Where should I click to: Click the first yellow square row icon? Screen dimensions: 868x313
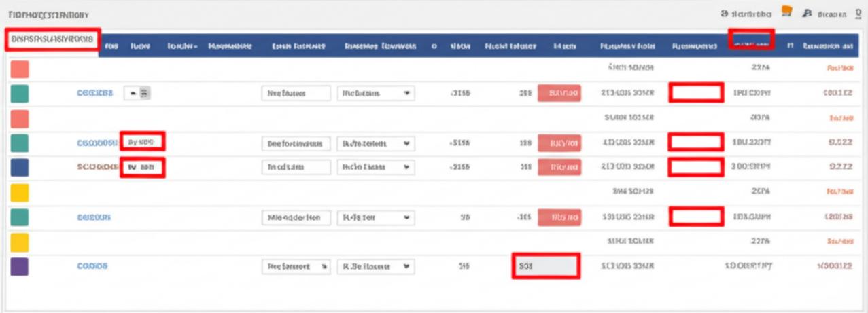click(x=20, y=192)
